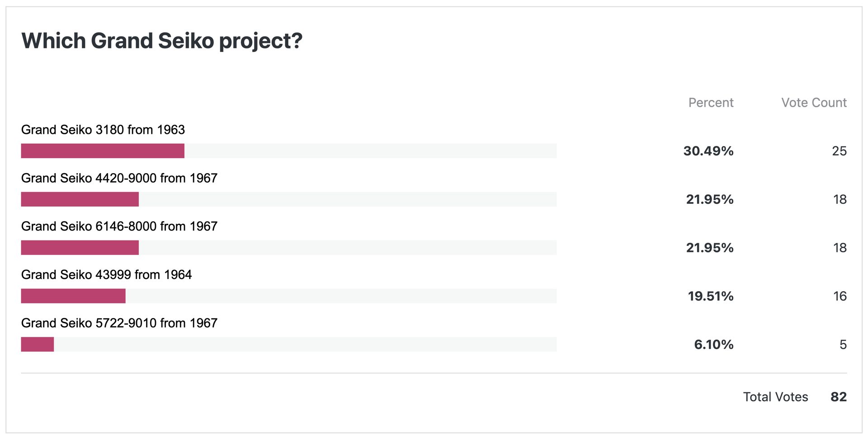This screenshot has width=868, height=439.
Task: Click the total votes number 82
Action: pyautogui.click(x=839, y=397)
